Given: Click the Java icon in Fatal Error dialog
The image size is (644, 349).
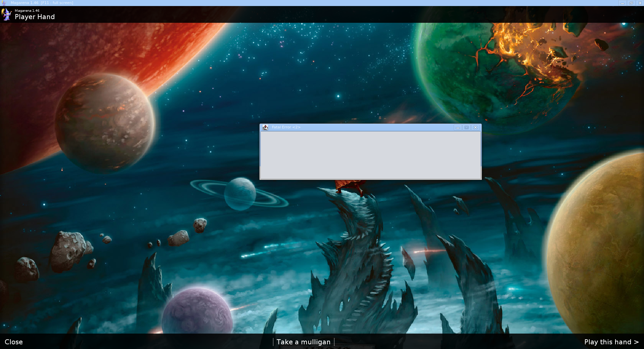Looking at the screenshot, I should [265, 127].
